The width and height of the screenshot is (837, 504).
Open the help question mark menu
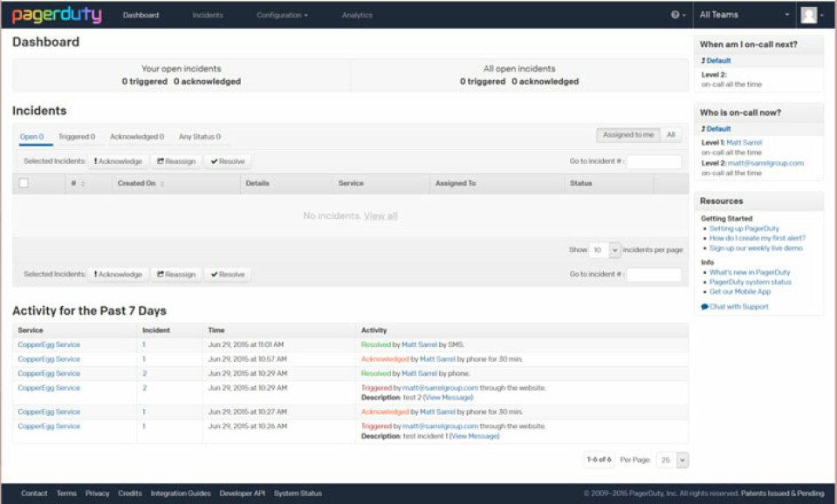(x=678, y=15)
